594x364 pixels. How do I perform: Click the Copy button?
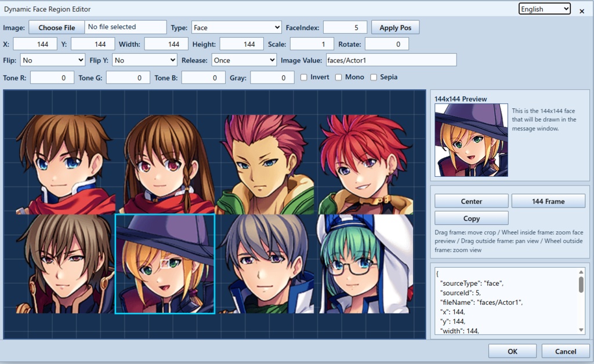click(x=471, y=219)
